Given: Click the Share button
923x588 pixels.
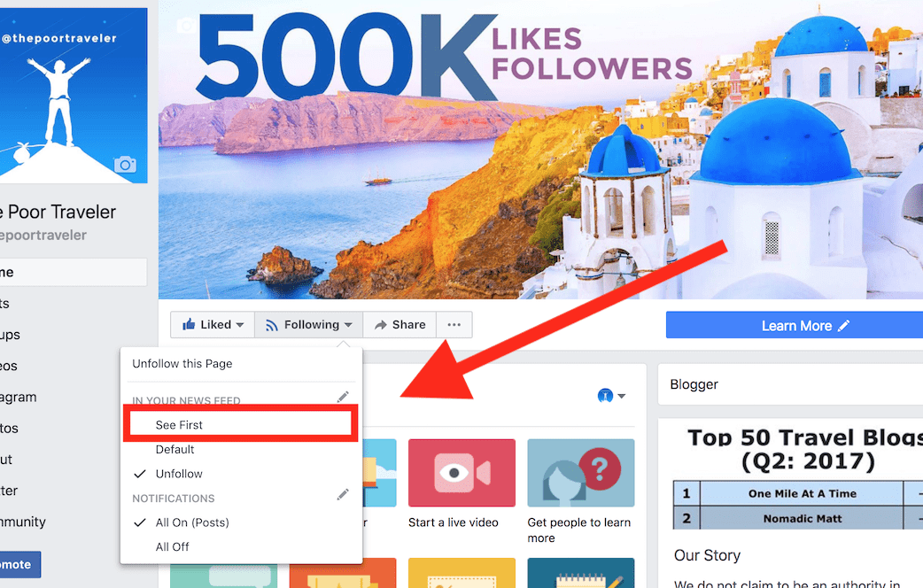Looking at the screenshot, I should 399,325.
